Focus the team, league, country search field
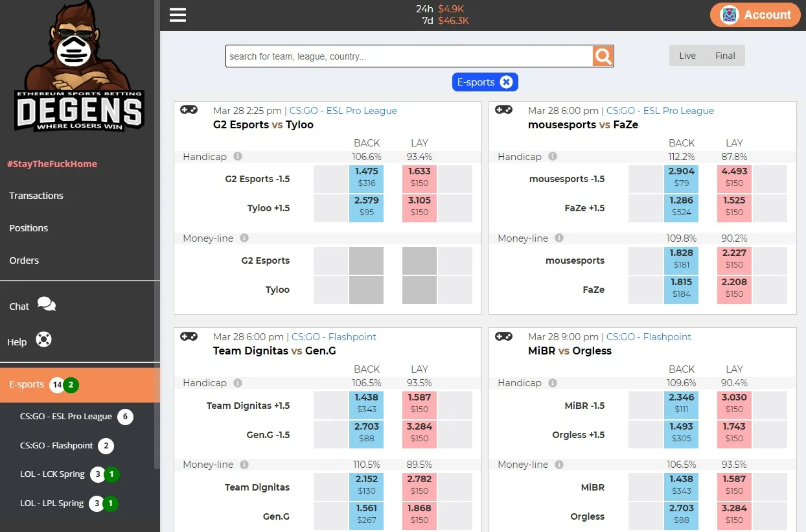Screen dimensions: 806x532 tap(409, 56)
